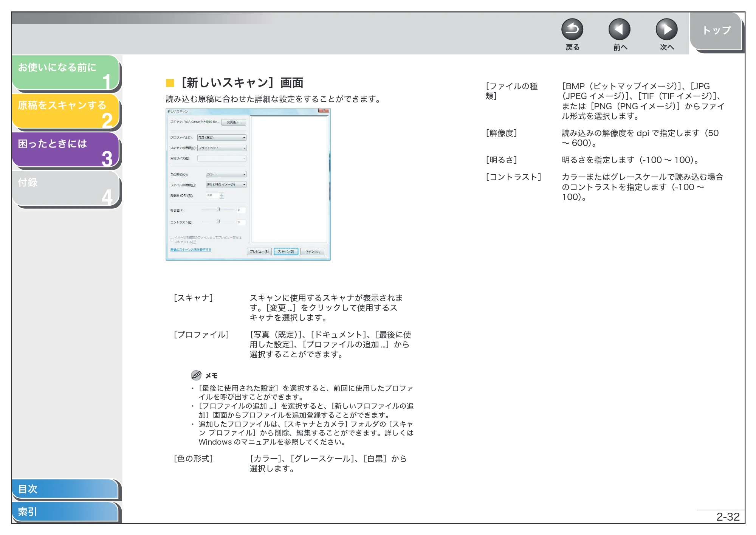Click the page number 2-32
Viewport: 756px width, 535px height.
[728, 517]
